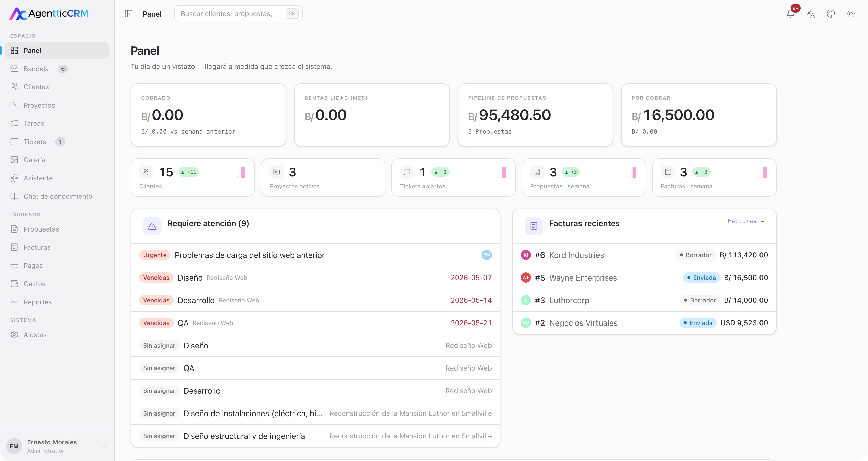Click the Enviada status on Wayne Enterprises
Screen dimensions: 868x461
point(701,278)
